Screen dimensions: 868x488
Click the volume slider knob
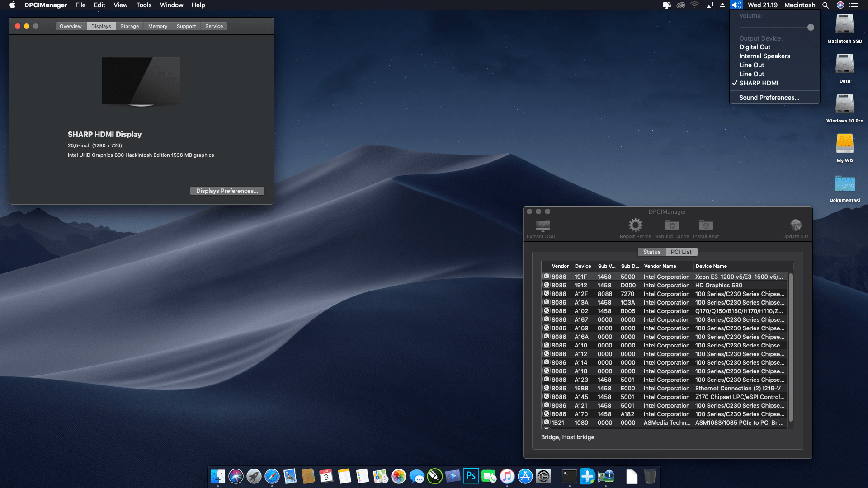tap(811, 27)
